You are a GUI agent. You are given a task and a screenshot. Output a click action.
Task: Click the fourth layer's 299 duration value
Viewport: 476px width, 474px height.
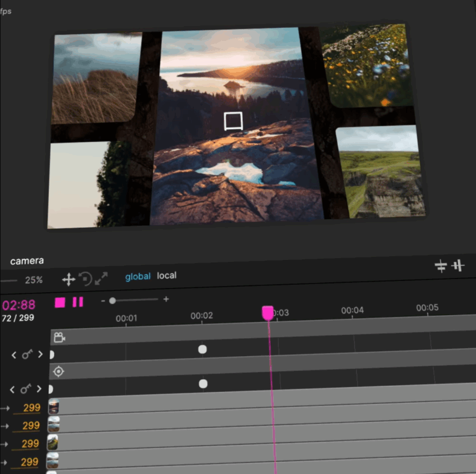pyautogui.click(x=29, y=462)
